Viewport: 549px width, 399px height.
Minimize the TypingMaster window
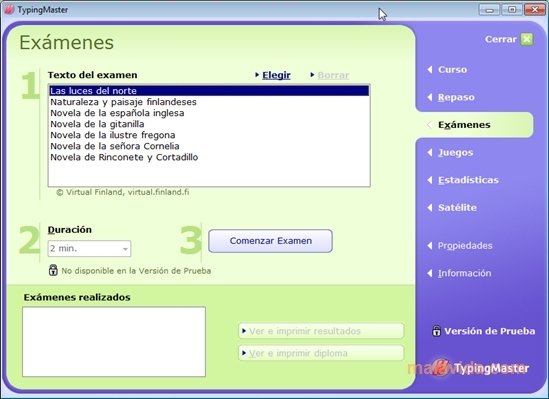click(489, 9)
